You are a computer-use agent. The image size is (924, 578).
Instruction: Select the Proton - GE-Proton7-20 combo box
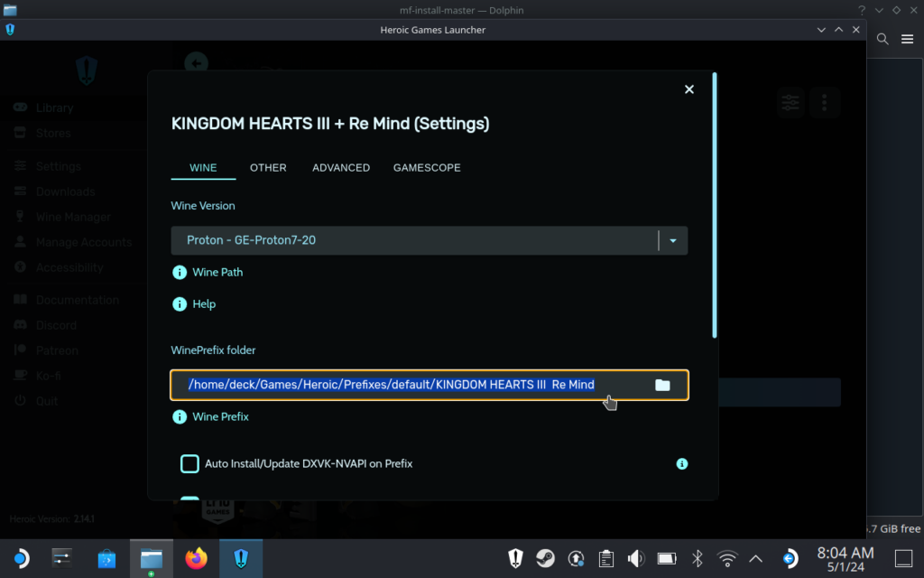pos(429,240)
